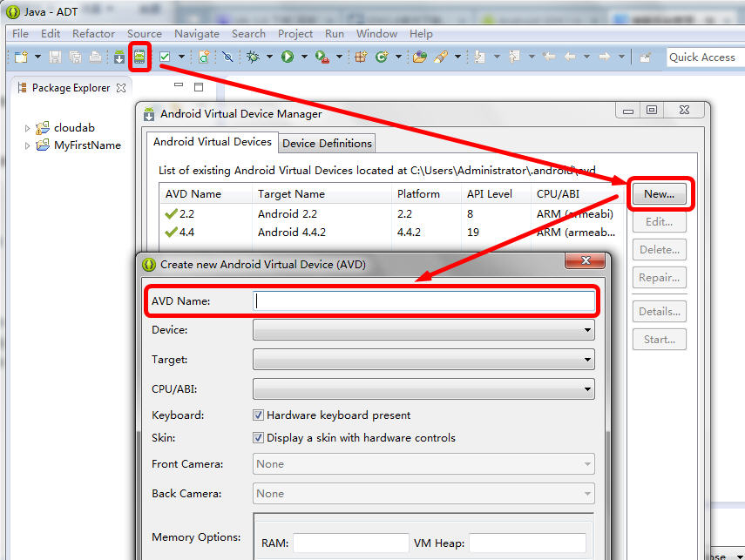
Task: Click the AVD Name column header
Action: coord(206,194)
